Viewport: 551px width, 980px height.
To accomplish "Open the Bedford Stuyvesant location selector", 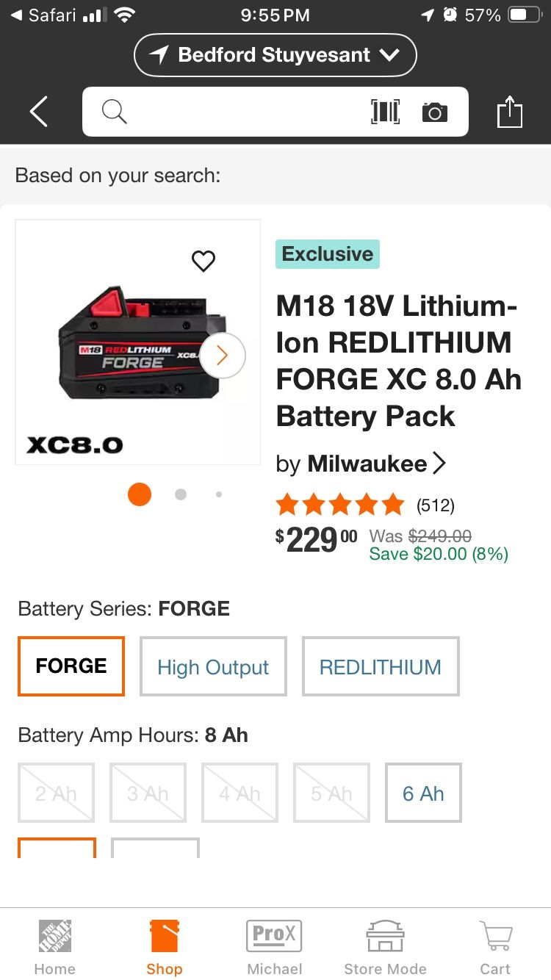I will [x=275, y=54].
